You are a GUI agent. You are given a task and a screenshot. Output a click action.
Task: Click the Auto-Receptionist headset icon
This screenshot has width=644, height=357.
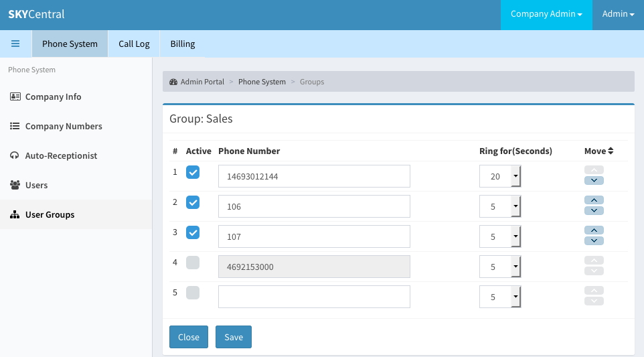coord(14,155)
